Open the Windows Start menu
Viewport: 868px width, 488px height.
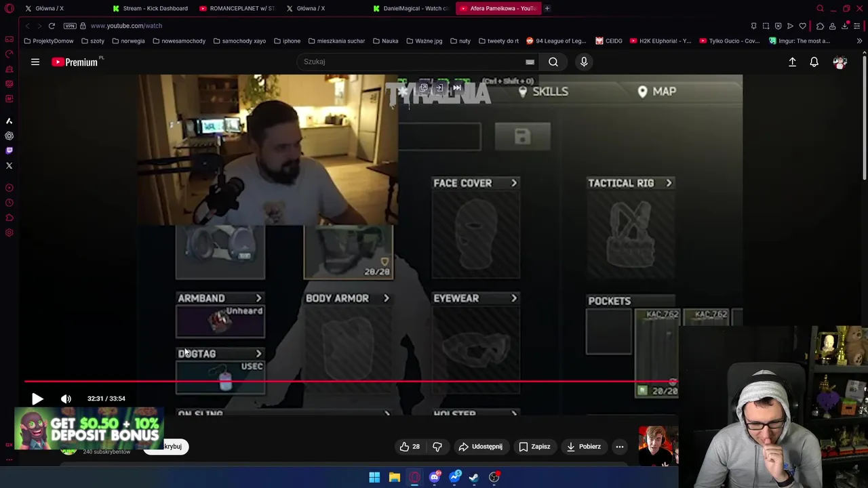click(374, 477)
